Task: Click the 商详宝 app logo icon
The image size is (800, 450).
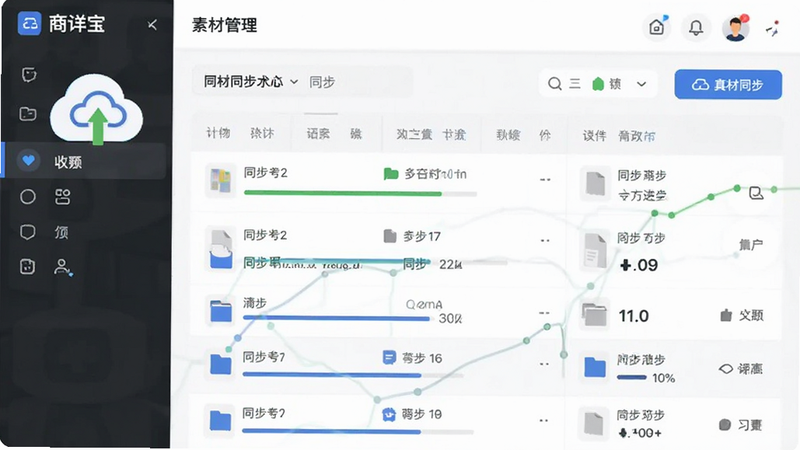Action: point(29,23)
